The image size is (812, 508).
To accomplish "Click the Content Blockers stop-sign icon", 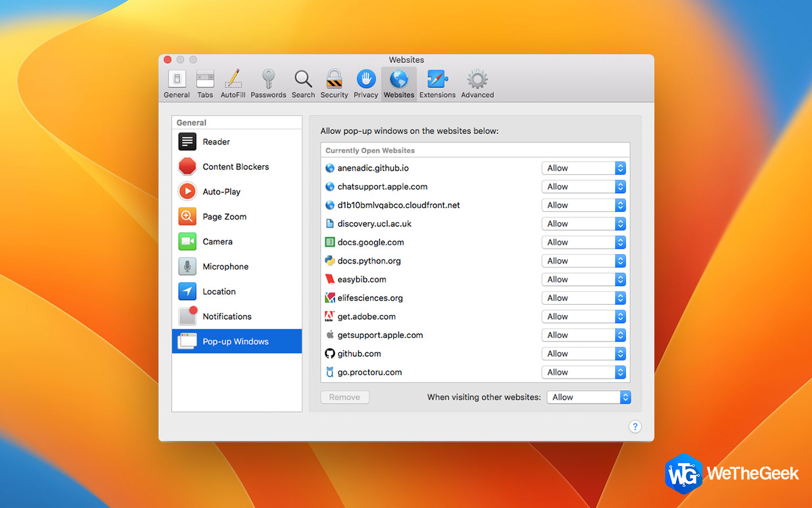I will point(187,167).
